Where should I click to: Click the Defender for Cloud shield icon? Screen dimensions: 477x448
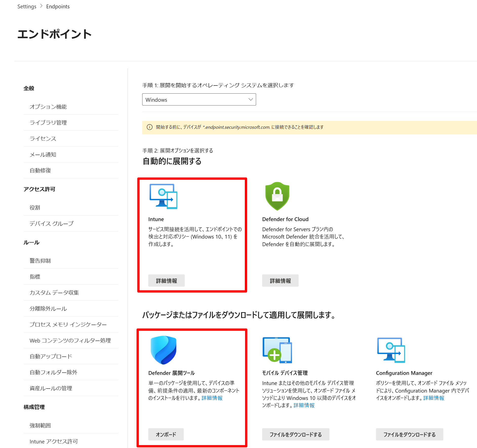pos(277,196)
